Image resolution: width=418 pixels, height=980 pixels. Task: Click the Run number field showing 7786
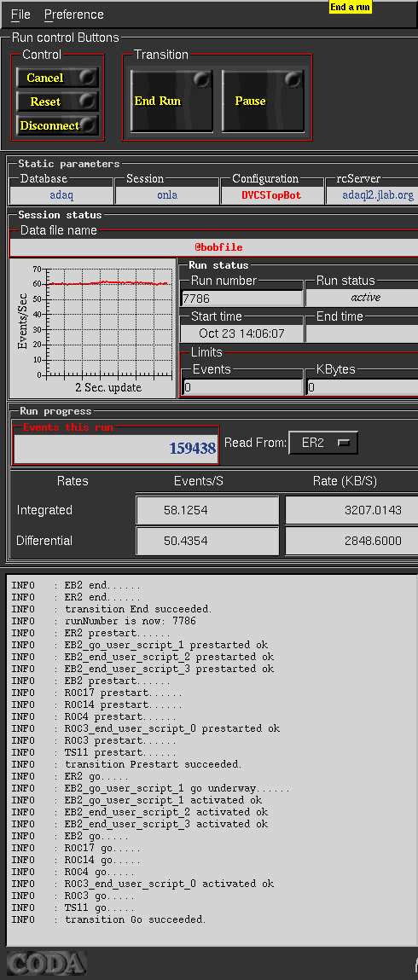point(242,299)
